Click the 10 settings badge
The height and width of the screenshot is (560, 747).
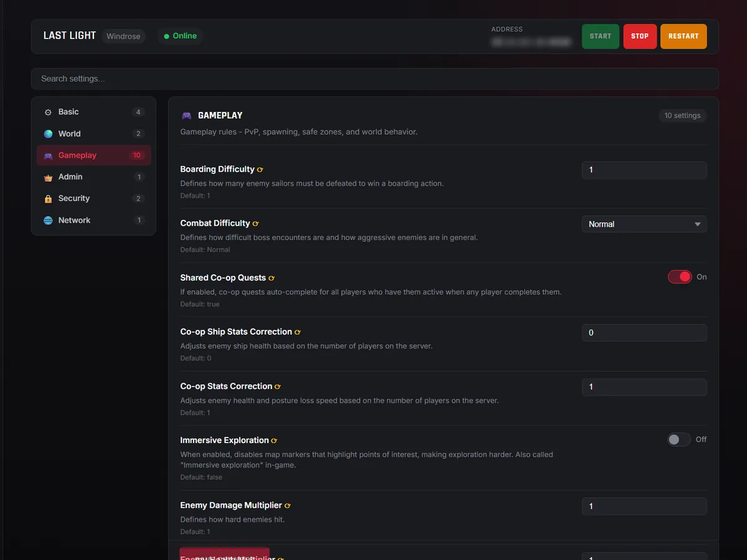click(682, 116)
